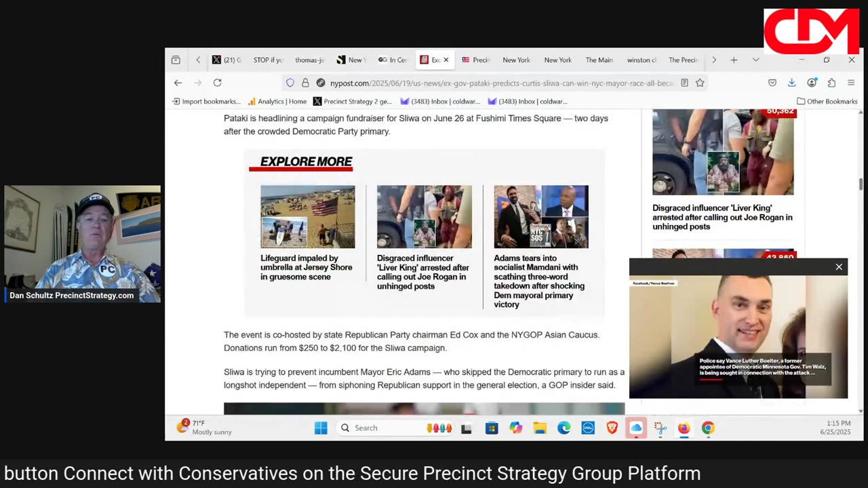Toggle reader view in the address bar

(684, 83)
